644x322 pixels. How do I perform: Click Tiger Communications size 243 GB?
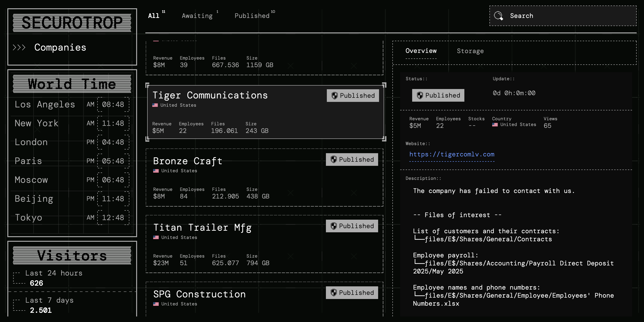click(257, 131)
